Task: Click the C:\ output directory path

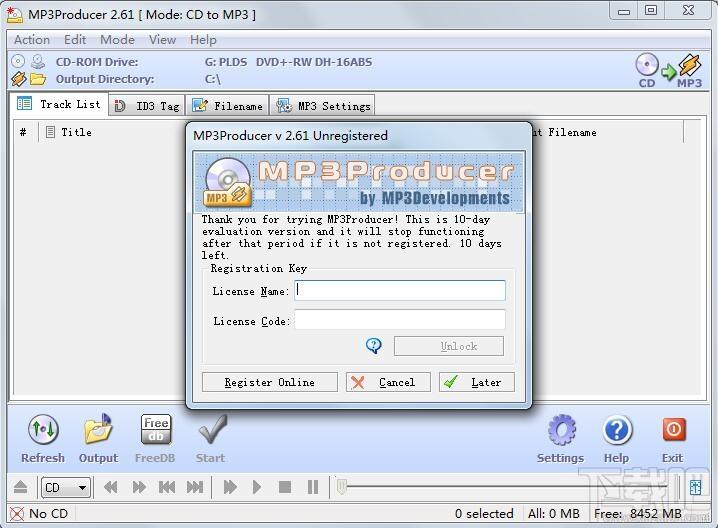Action: pyautogui.click(x=212, y=79)
